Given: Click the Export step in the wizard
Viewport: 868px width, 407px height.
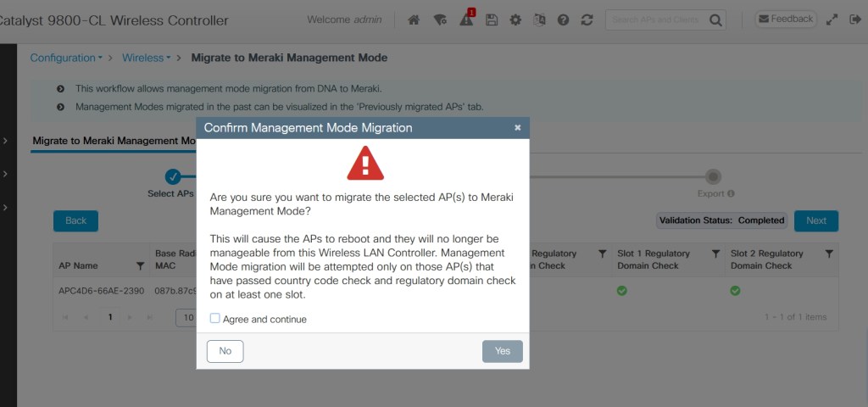Looking at the screenshot, I should [714, 176].
